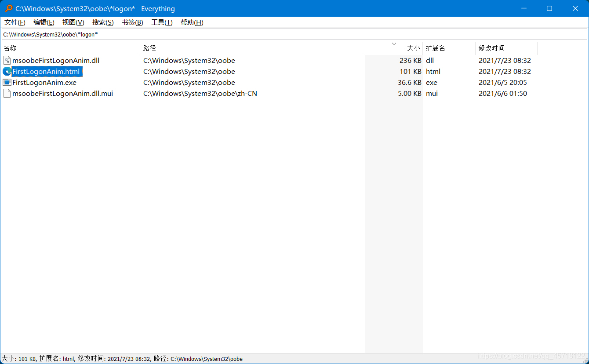Open the 书签(B) menu
This screenshot has width=589, height=364.
click(x=132, y=22)
